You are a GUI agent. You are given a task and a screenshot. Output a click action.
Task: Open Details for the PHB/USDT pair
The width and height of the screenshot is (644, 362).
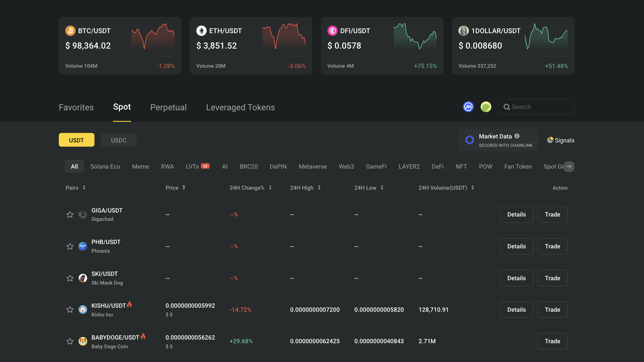coord(517,246)
